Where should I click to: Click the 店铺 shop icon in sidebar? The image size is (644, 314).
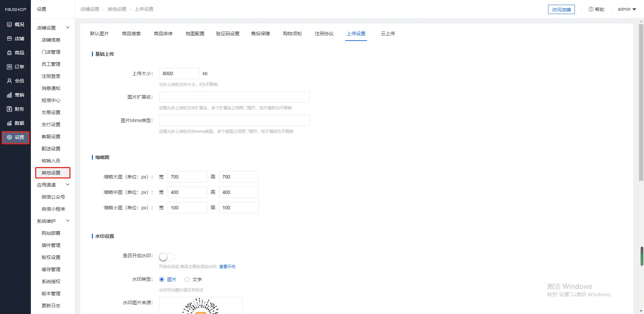click(x=9, y=39)
